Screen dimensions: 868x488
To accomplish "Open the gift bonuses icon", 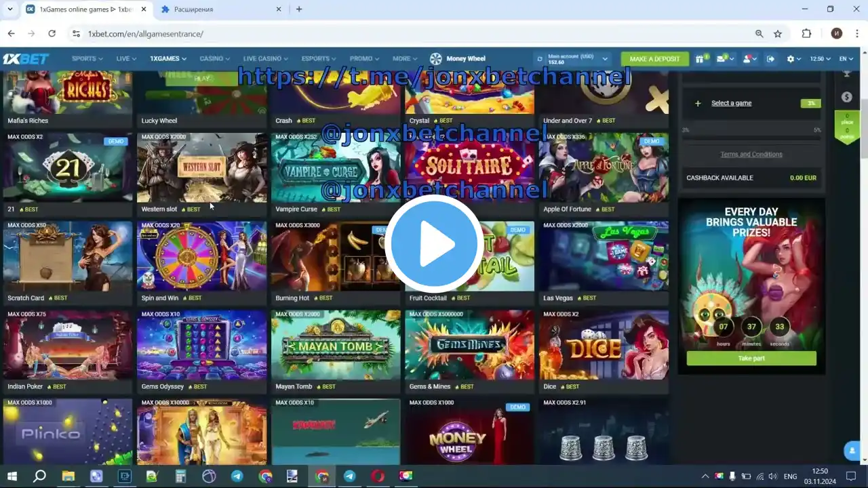I will [x=701, y=59].
